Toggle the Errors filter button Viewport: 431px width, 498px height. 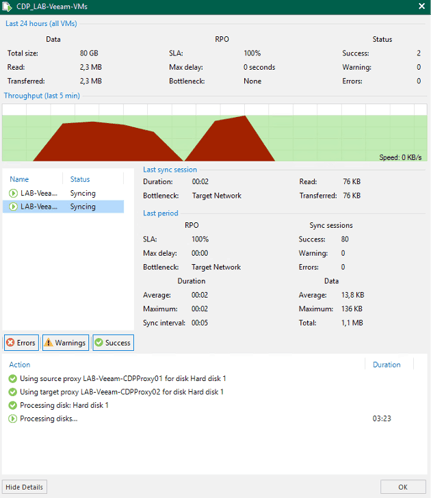click(x=21, y=342)
